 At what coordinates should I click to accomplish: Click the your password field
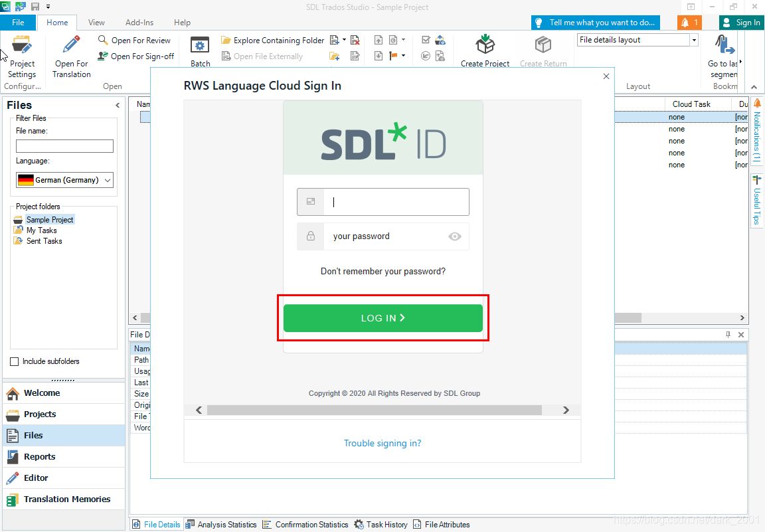(383, 236)
